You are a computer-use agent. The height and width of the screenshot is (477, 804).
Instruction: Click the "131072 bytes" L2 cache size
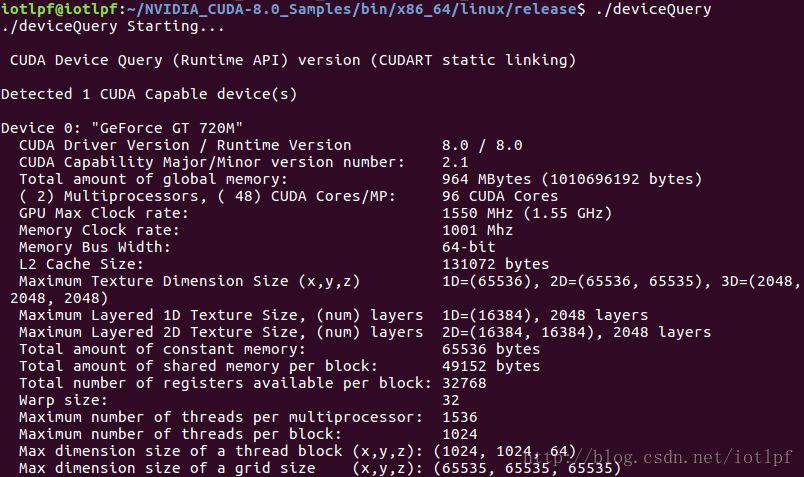(495, 264)
